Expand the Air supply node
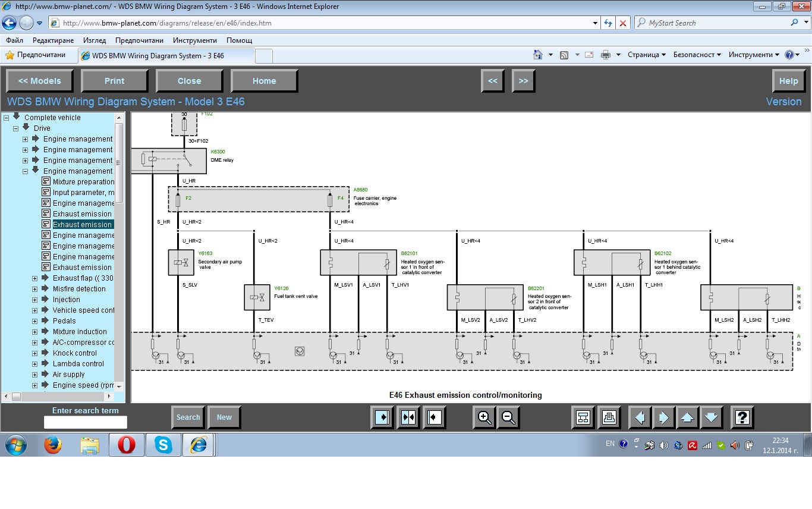812x509 pixels. pyautogui.click(x=35, y=375)
